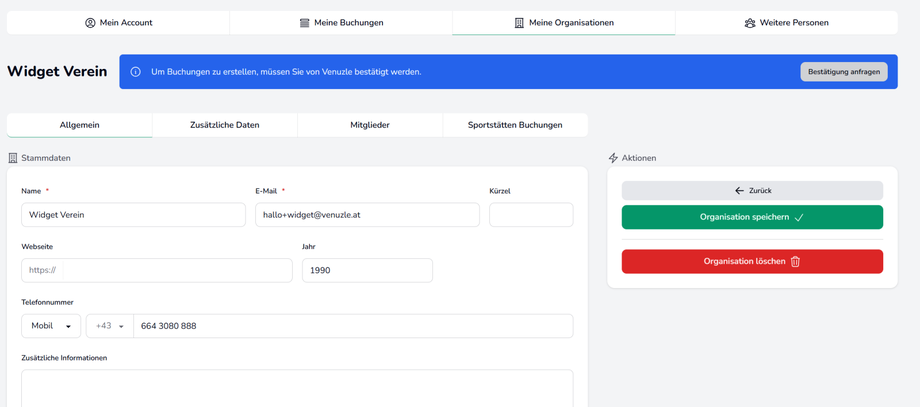Open the Mein Account tab

pyautogui.click(x=118, y=23)
